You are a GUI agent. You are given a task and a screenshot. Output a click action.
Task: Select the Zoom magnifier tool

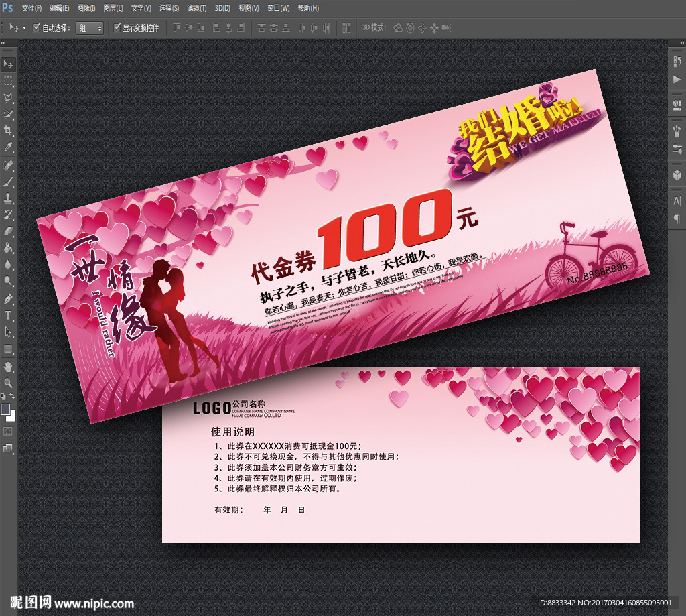8,383
